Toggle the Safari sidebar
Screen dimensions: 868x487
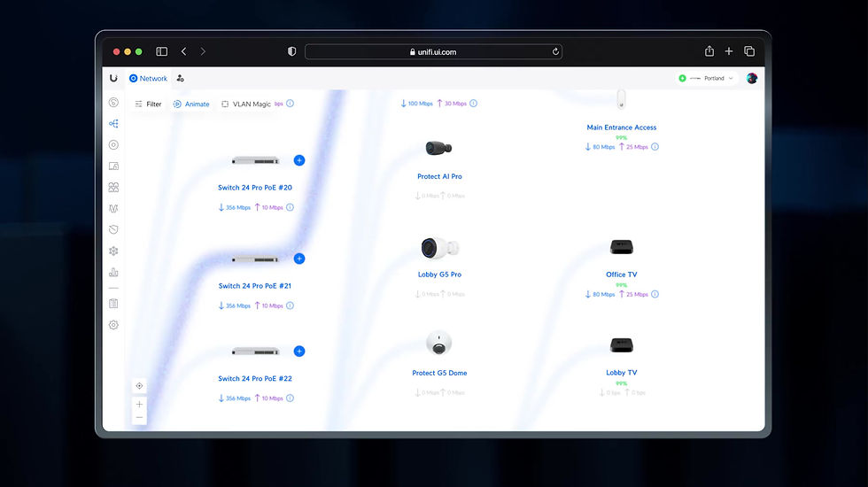[161, 51]
